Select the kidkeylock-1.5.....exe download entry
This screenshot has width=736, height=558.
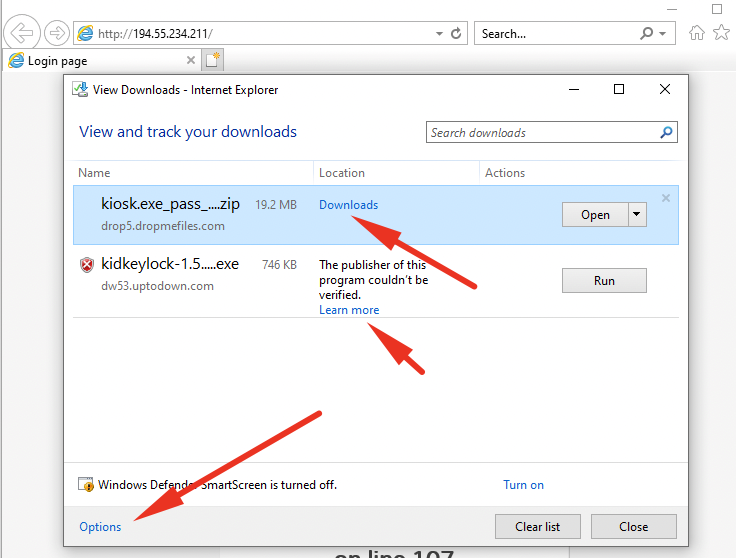[376, 281]
